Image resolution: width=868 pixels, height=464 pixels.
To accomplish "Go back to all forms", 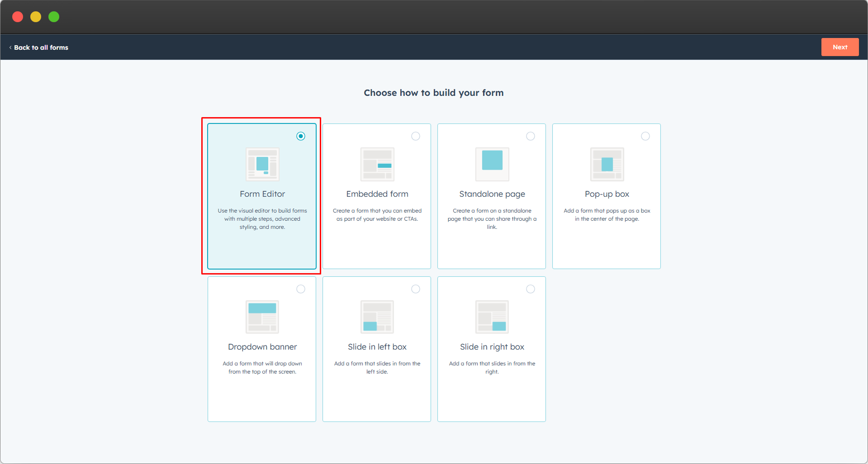I will tap(39, 47).
